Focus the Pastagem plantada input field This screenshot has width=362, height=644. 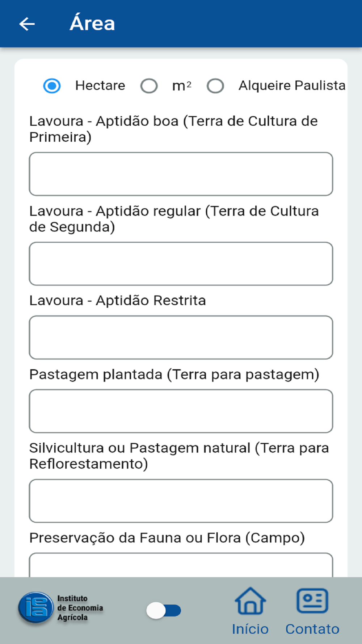tap(181, 411)
